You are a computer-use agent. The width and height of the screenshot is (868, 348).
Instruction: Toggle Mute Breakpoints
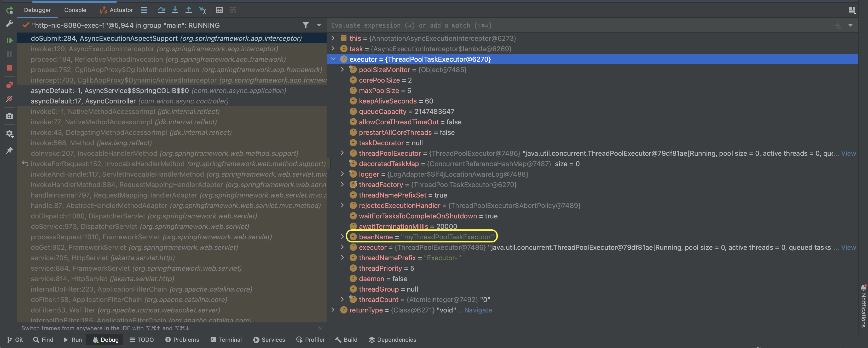pos(9,99)
